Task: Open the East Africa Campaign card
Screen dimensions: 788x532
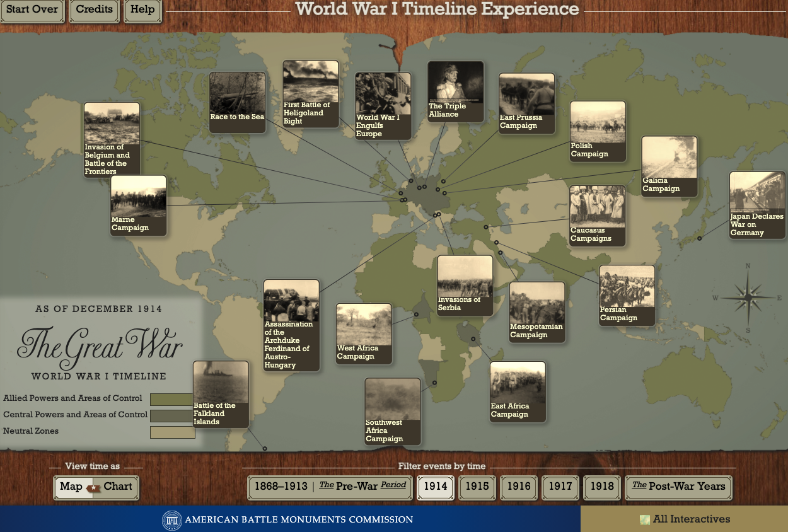Action: tap(518, 391)
